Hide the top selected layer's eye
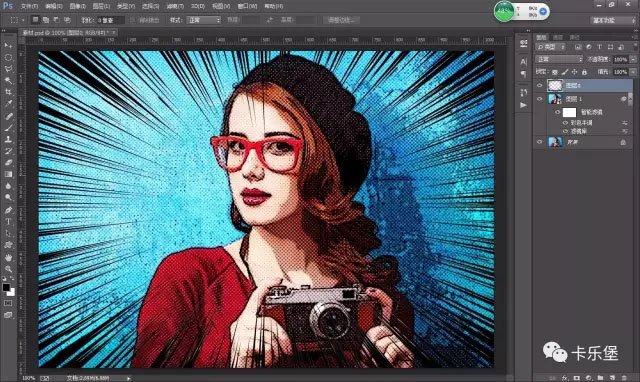Screen dimensions: 640x382 540,85
